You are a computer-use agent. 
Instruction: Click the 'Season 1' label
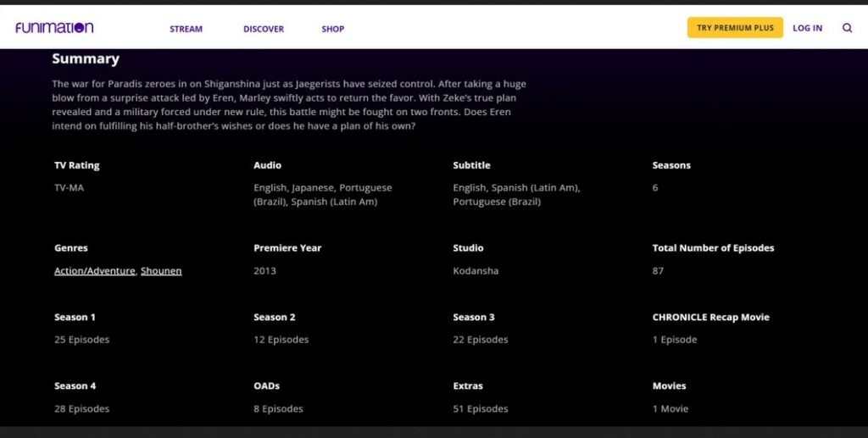pos(75,318)
